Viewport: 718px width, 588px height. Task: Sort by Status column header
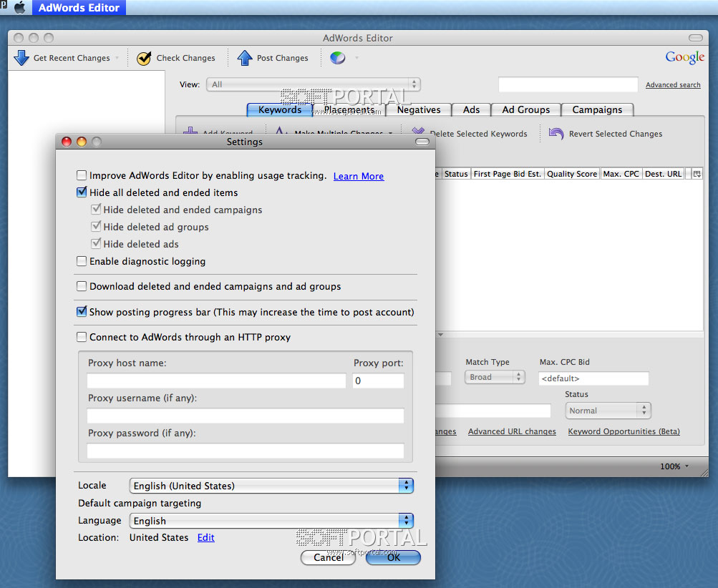456,174
